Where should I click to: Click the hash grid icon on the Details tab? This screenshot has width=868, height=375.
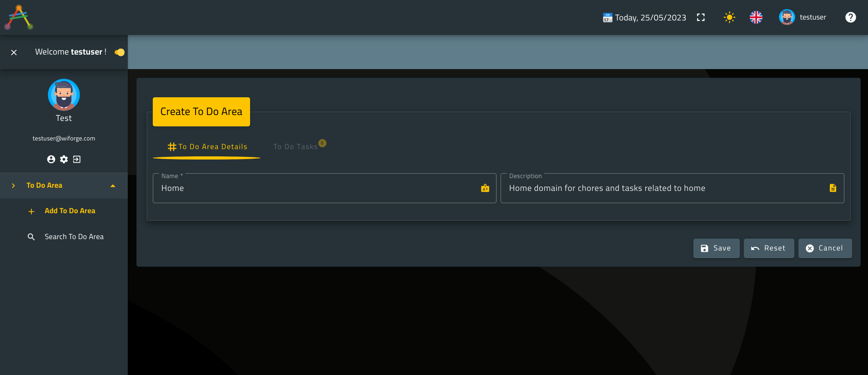tap(172, 147)
